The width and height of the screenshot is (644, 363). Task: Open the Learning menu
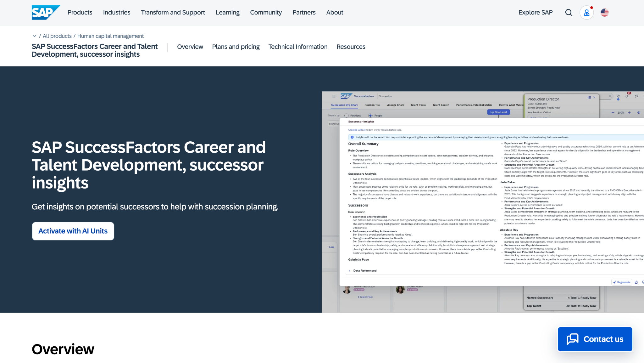click(228, 13)
